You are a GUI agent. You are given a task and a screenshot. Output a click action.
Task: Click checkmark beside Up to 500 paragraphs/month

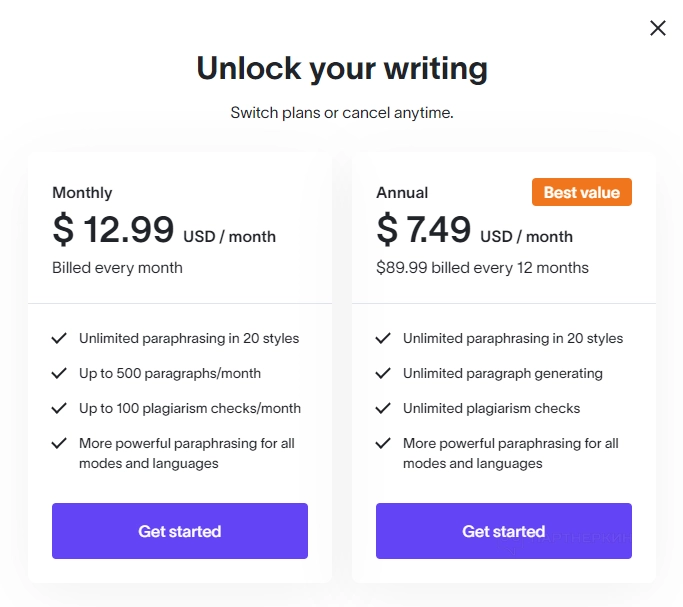point(59,374)
